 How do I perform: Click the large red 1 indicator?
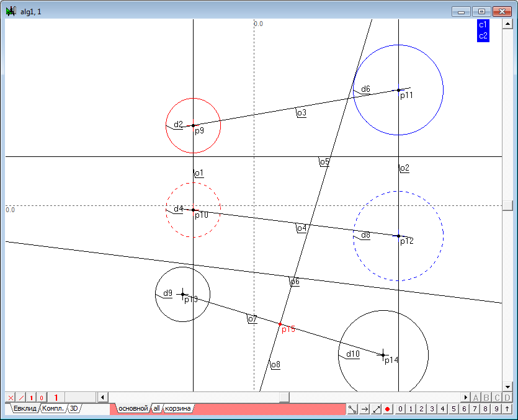(56, 398)
